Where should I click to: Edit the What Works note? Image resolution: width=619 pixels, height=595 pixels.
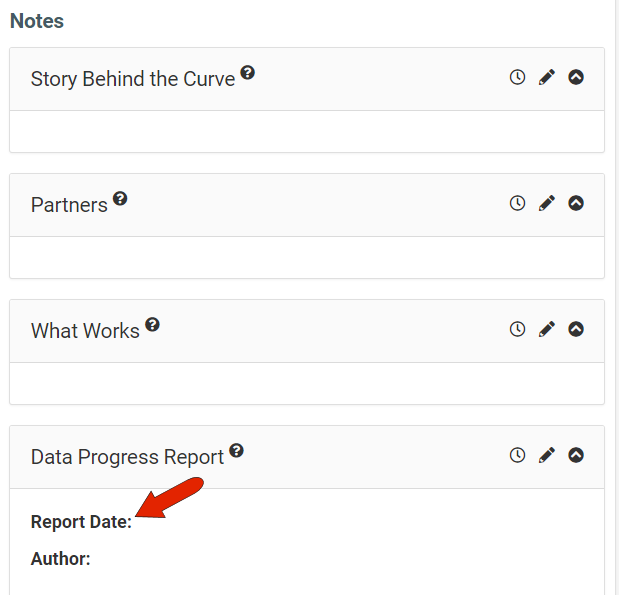[547, 329]
